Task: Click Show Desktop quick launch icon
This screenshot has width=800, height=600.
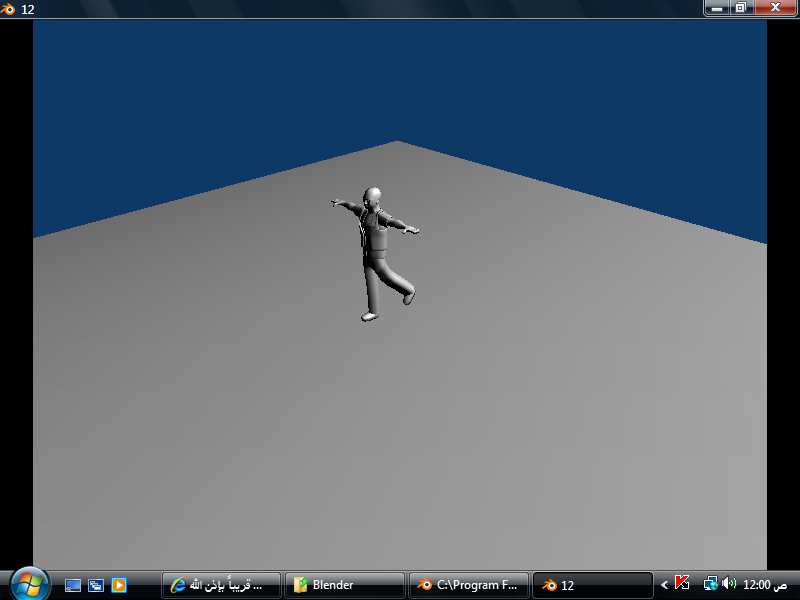Action: click(x=72, y=585)
